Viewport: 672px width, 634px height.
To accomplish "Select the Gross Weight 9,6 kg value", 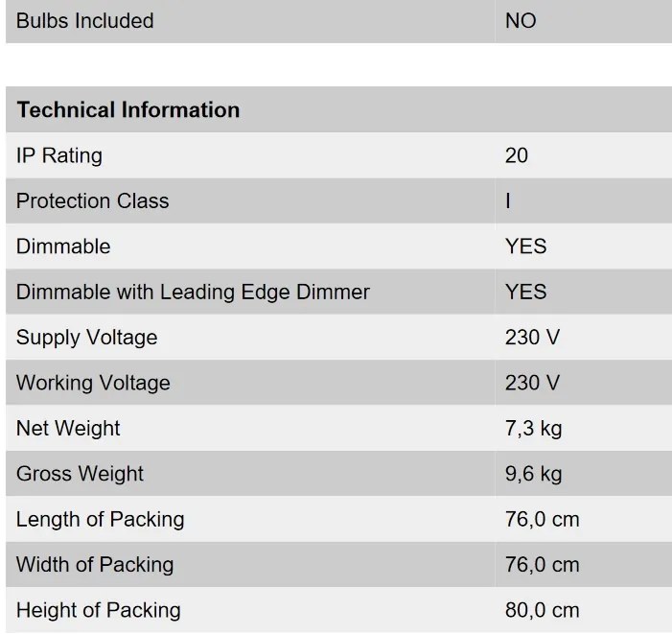I will (x=534, y=474).
